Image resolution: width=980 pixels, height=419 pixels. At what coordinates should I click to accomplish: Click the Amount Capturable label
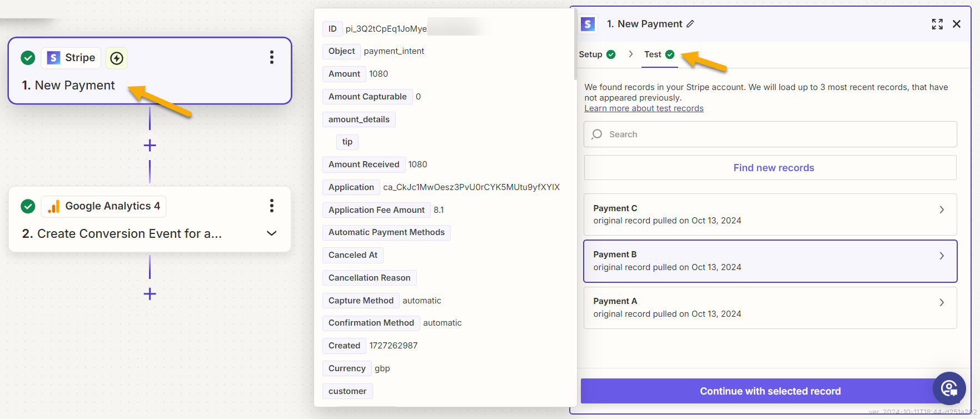(367, 97)
